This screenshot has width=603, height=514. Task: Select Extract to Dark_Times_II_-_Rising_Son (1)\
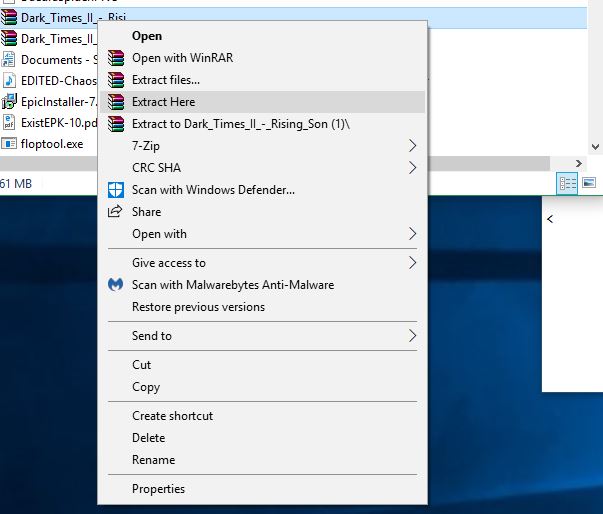point(240,124)
